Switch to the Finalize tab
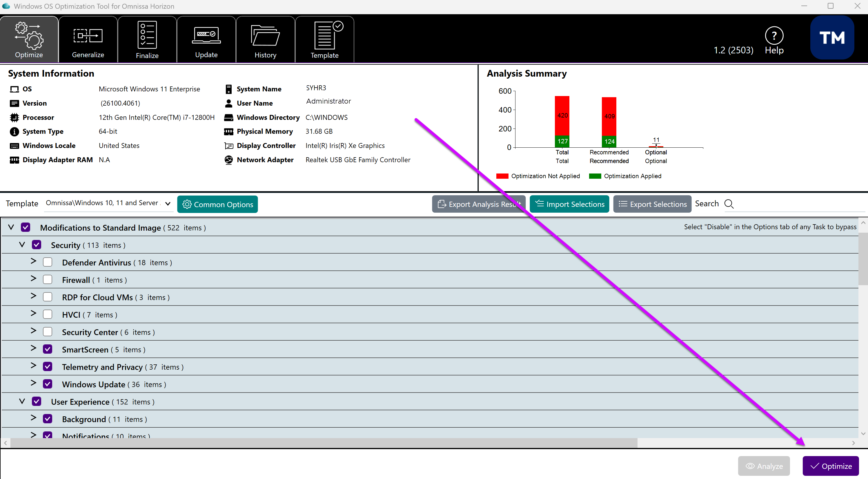868x479 pixels. 147,39
